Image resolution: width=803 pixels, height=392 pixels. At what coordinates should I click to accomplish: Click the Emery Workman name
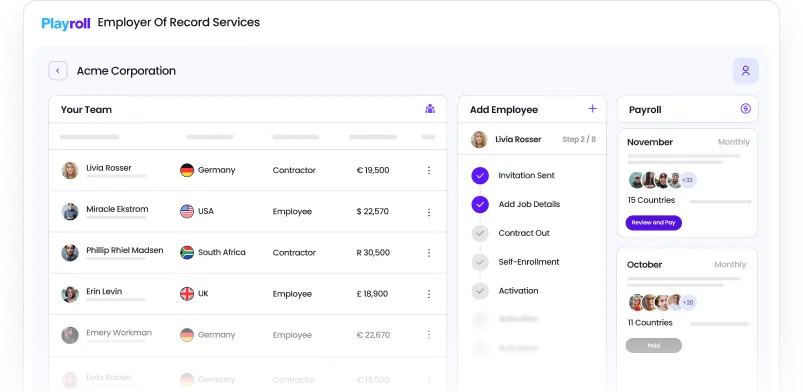click(x=119, y=333)
